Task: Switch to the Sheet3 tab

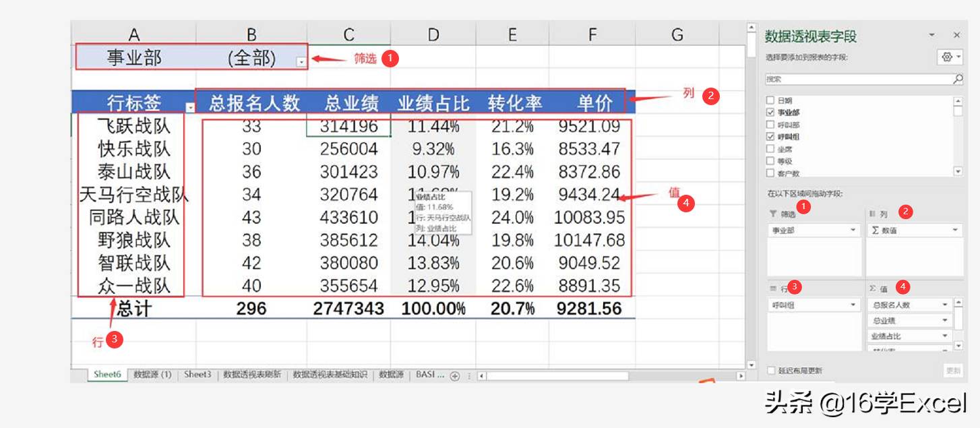Action: click(197, 375)
